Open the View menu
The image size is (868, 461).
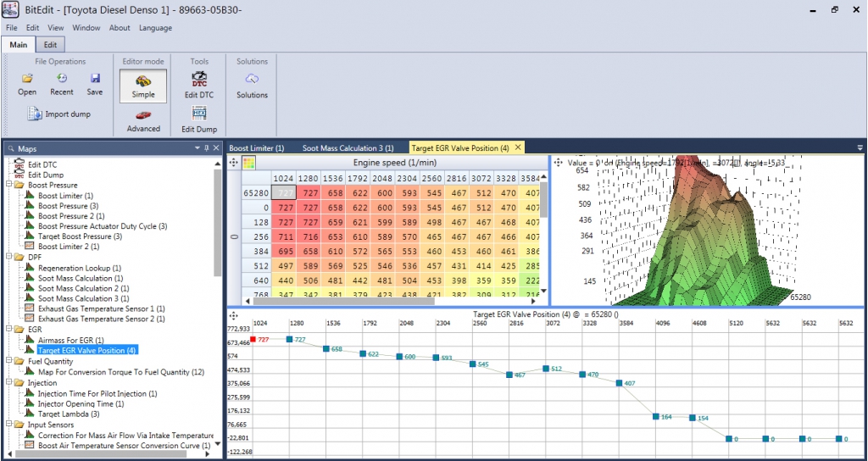[55, 28]
